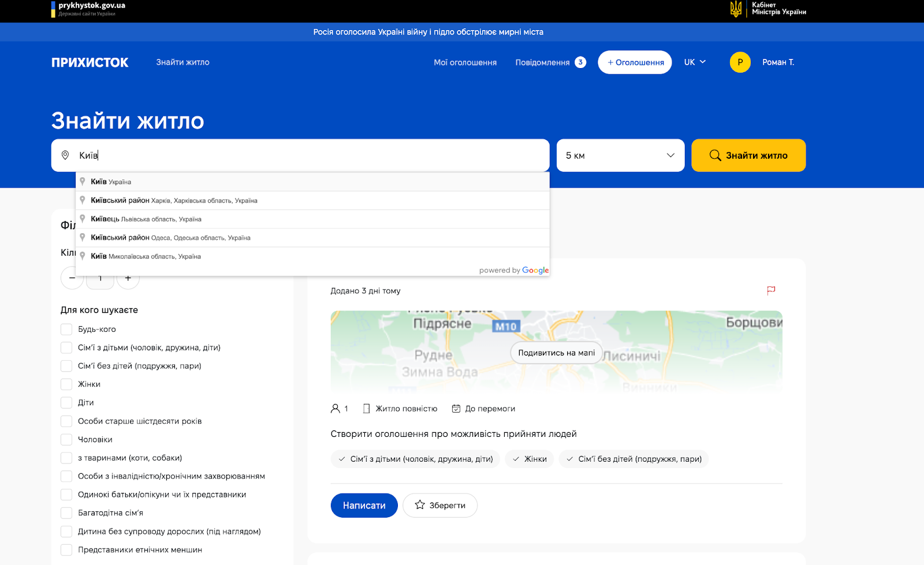This screenshot has height=565, width=924.
Task: Check Одинокі батьки/опікуни checkbox
Action: click(66, 495)
